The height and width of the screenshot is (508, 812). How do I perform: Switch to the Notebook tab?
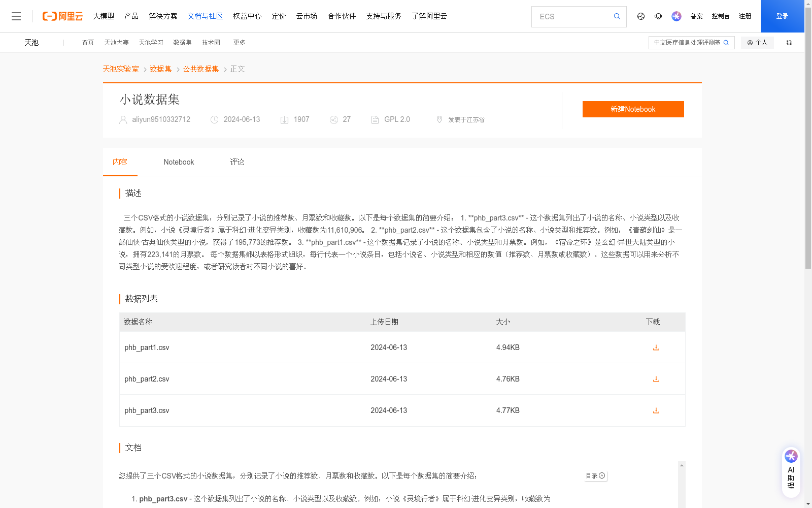pos(179,162)
